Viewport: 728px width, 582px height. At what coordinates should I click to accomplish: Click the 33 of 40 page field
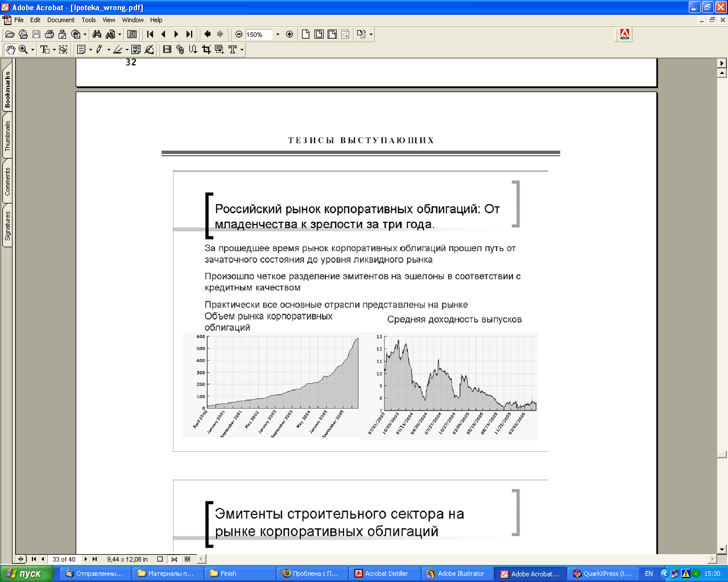(x=64, y=559)
